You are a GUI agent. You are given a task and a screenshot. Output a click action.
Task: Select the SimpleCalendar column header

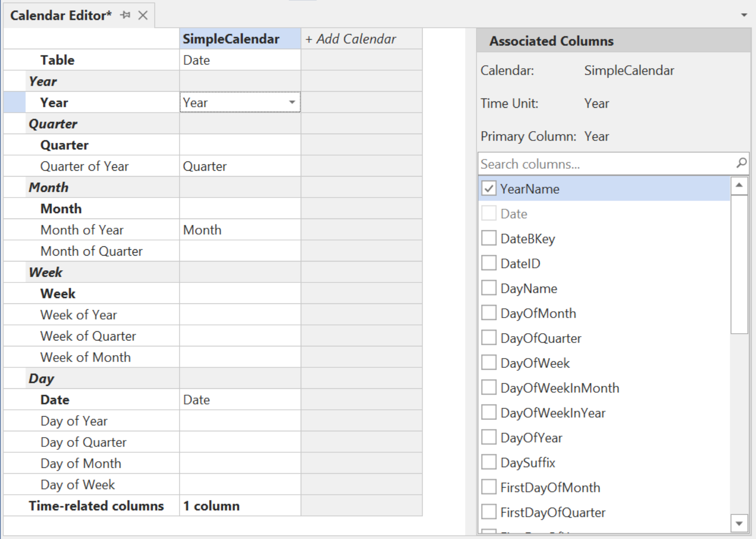pos(231,39)
